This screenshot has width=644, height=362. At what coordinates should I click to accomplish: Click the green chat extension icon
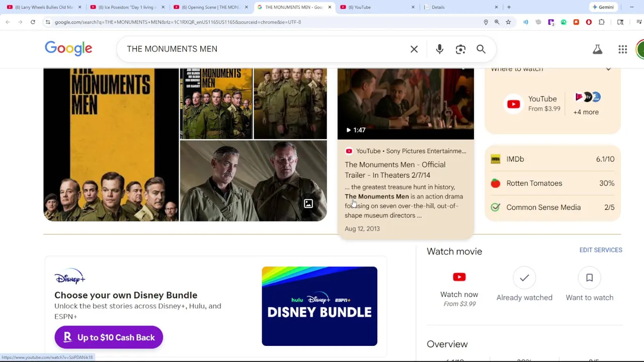(563, 22)
